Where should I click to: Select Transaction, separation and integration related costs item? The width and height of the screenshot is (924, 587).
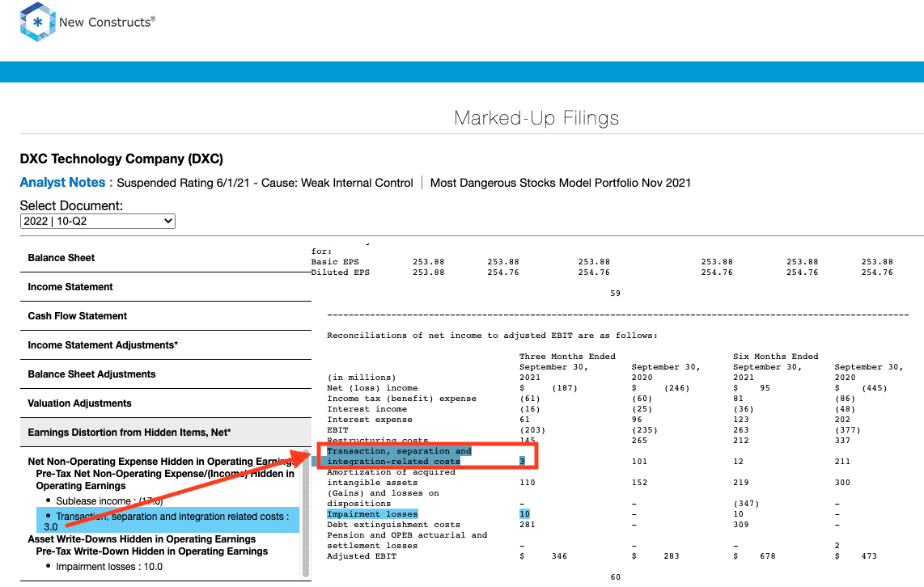168,521
